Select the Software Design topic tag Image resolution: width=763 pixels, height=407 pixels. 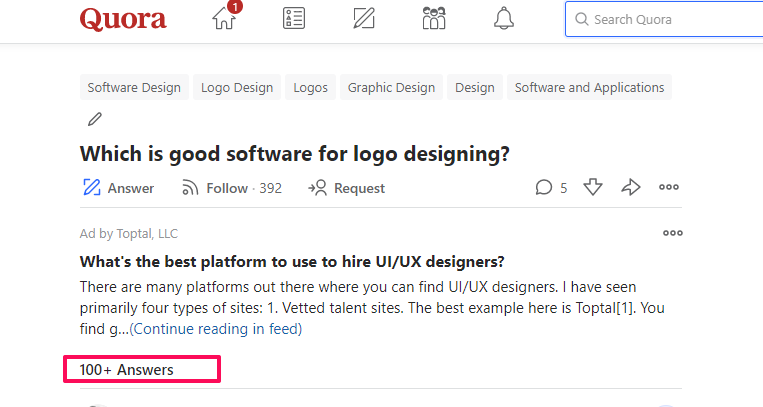(134, 88)
